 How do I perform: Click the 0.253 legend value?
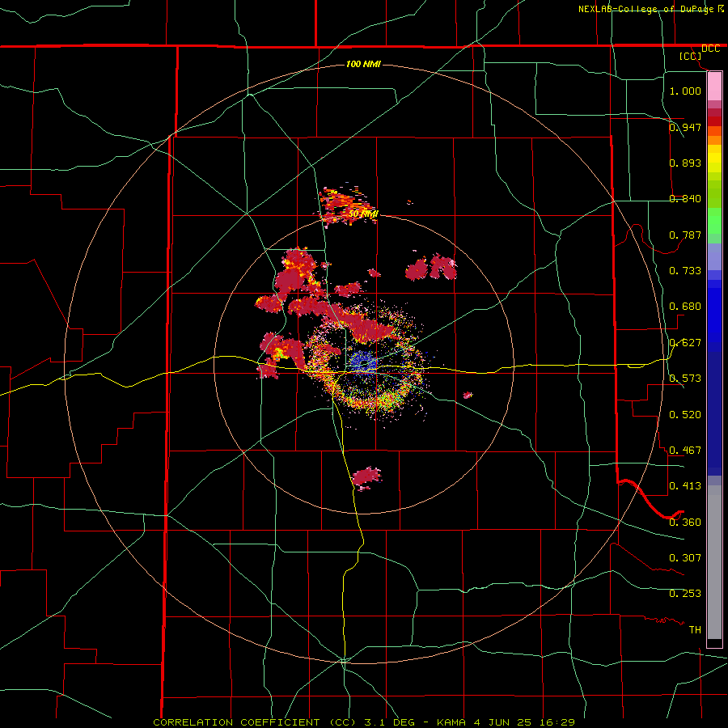tap(685, 594)
